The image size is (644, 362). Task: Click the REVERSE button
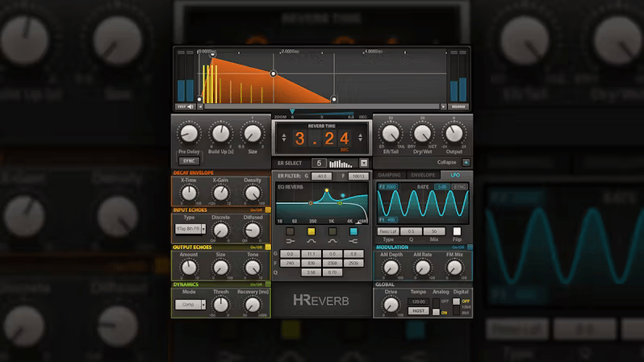(x=458, y=106)
